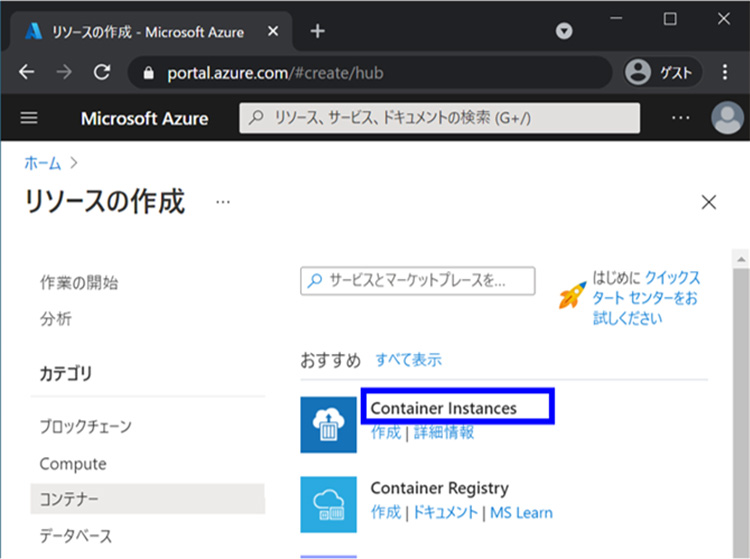Click the Azure tab favicon
750x559 pixels.
(33, 31)
